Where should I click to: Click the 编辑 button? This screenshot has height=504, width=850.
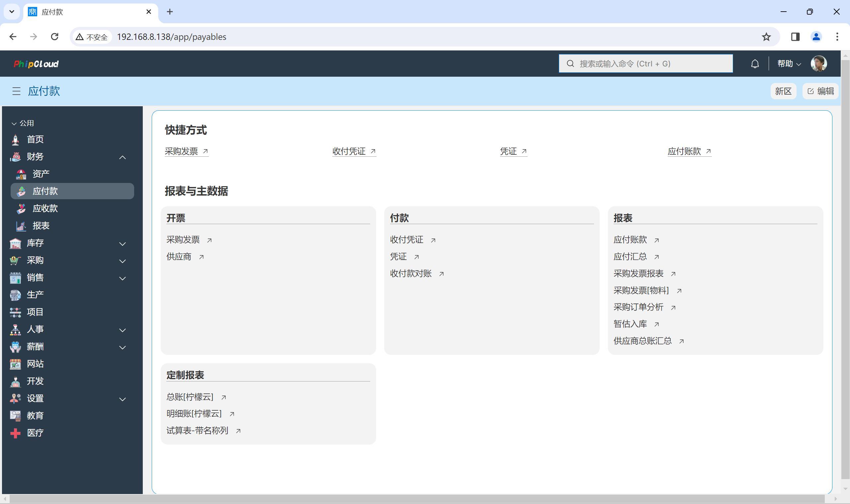coord(820,91)
